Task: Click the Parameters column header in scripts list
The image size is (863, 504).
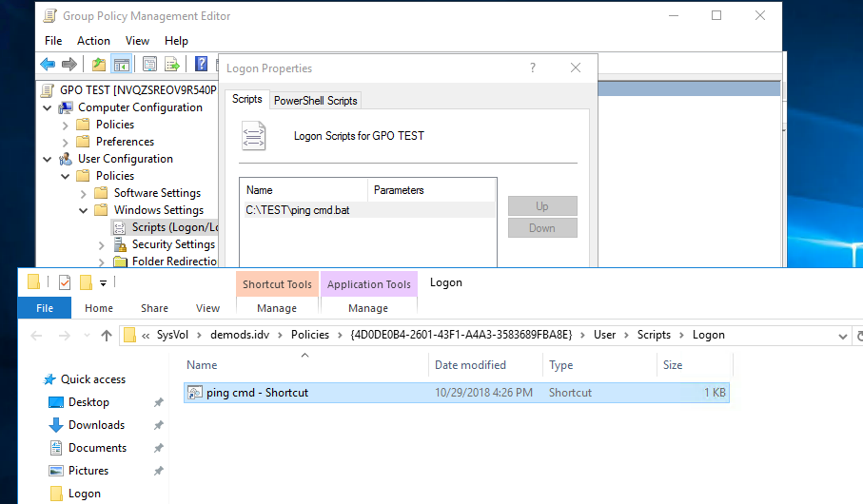Action: point(432,190)
